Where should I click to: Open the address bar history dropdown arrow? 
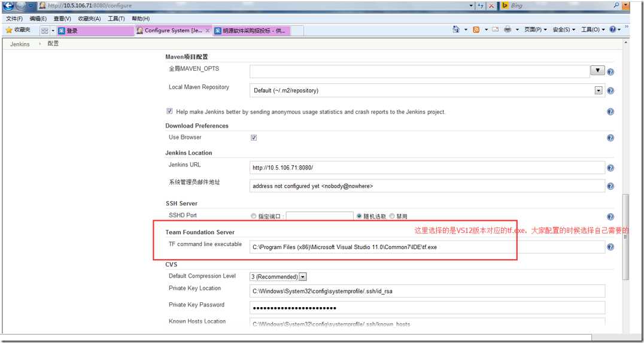point(471,6)
